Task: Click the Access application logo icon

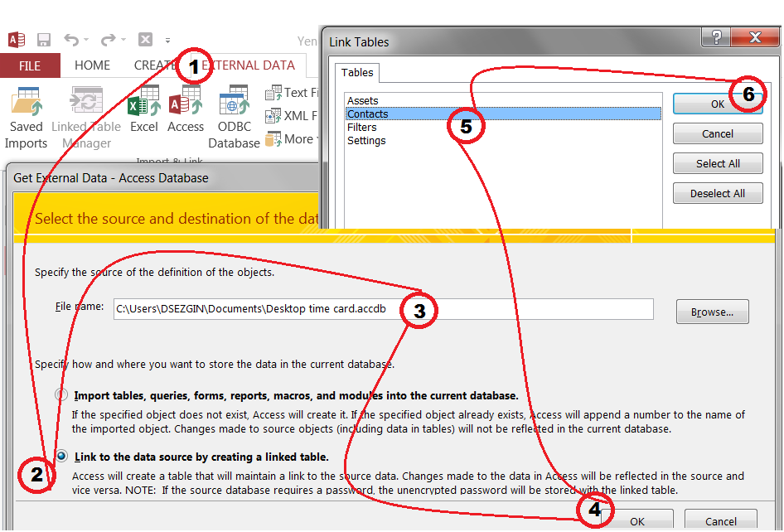Action: click(17, 40)
